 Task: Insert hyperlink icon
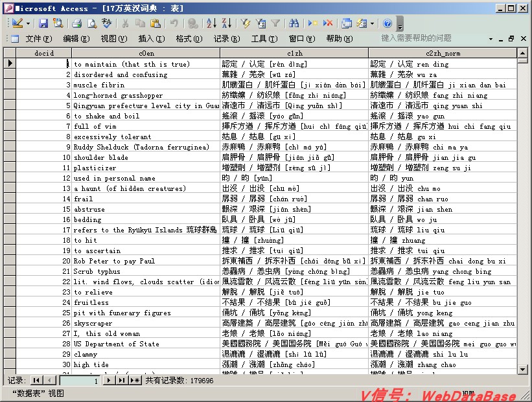193,23
